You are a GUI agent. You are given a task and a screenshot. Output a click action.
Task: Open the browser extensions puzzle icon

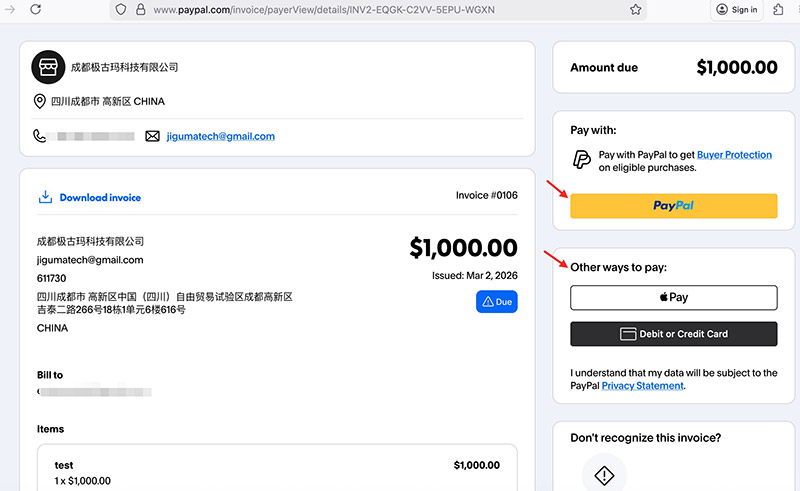tap(779, 9)
